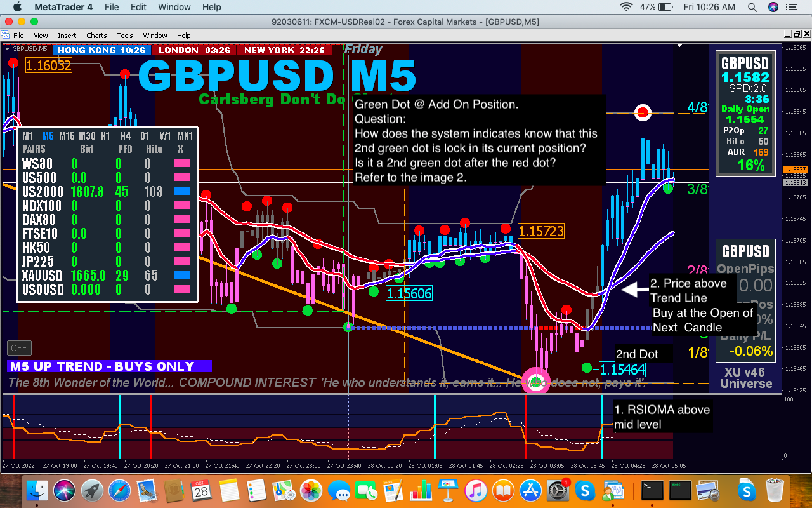Open the Tools menu in MetaTrader
The width and height of the screenshot is (812, 508).
[x=125, y=36]
